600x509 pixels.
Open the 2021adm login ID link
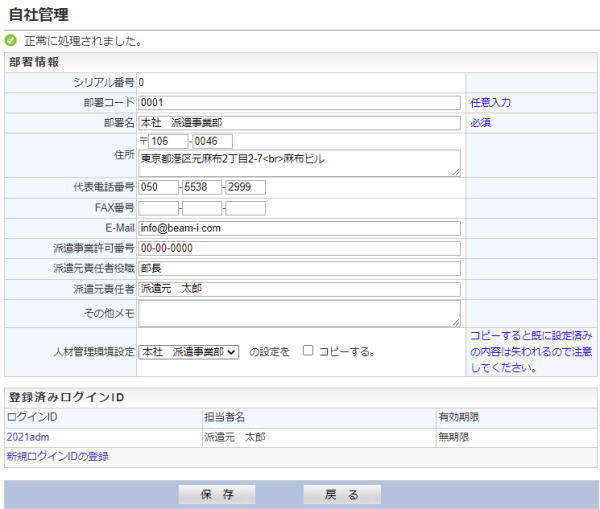[28, 437]
